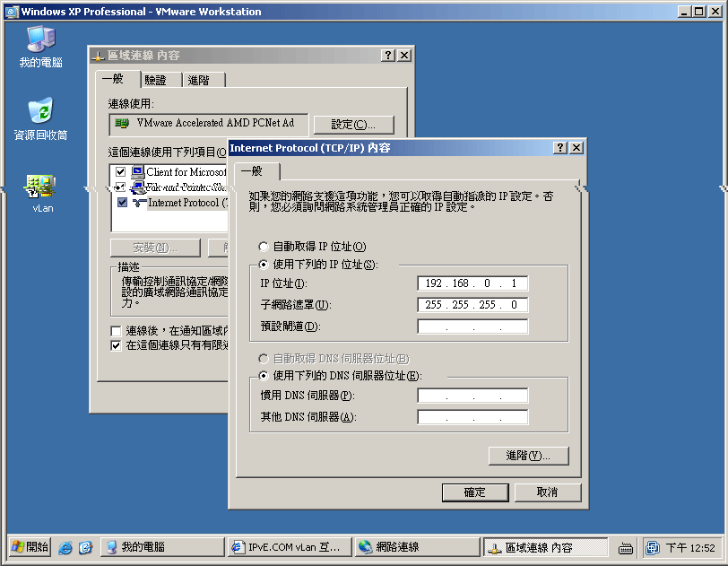Click the 進階(V)... button in the TCP/IP dialog
Image resolution: width=728 pixels, height=566 pixels.
528,456
